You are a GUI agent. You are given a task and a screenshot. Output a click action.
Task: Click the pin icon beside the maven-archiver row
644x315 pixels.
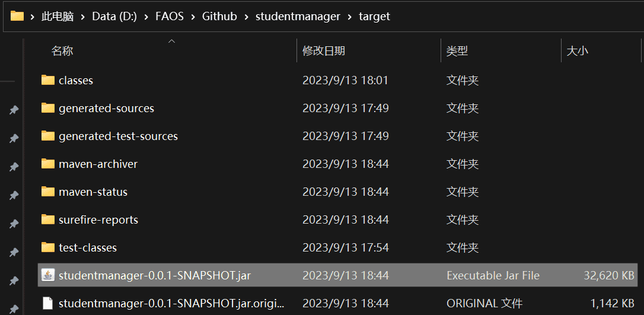[x=14, y=167]
